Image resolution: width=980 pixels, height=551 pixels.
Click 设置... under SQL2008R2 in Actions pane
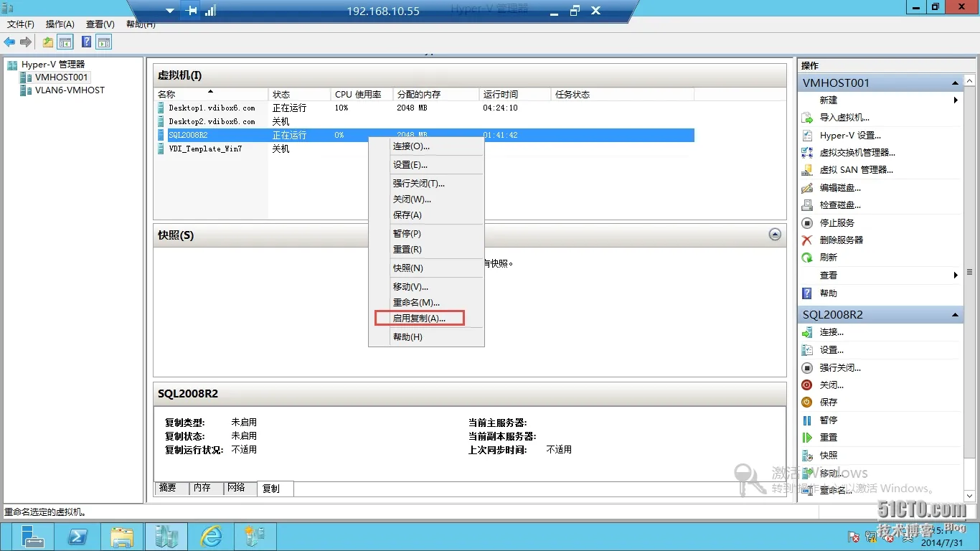(831, 350)
